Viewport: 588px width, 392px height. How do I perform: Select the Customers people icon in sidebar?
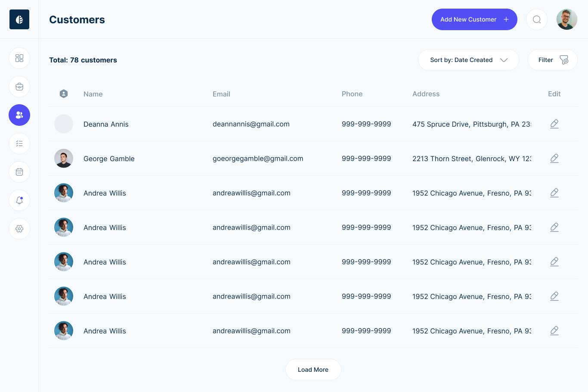pos(19,115)
